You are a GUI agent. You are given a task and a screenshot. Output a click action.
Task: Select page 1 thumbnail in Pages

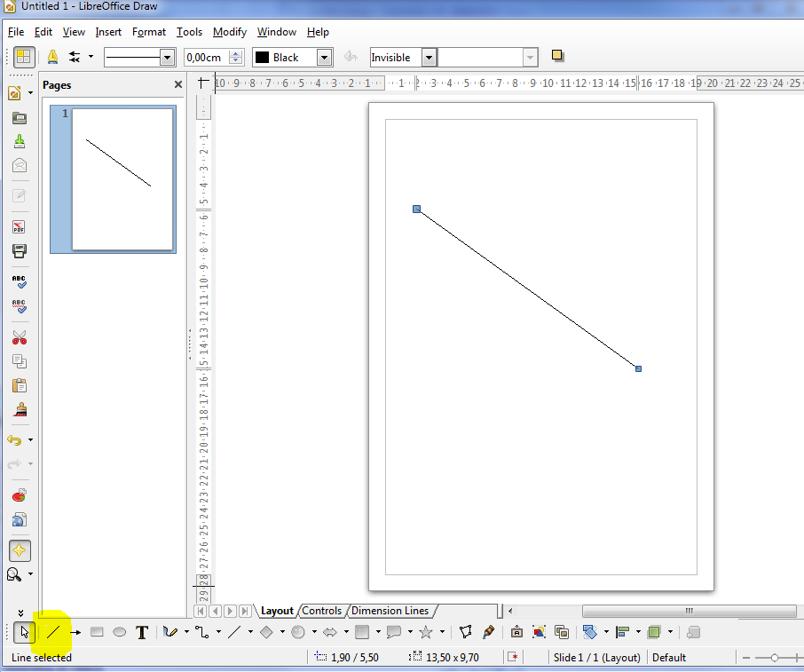(113, 179)
